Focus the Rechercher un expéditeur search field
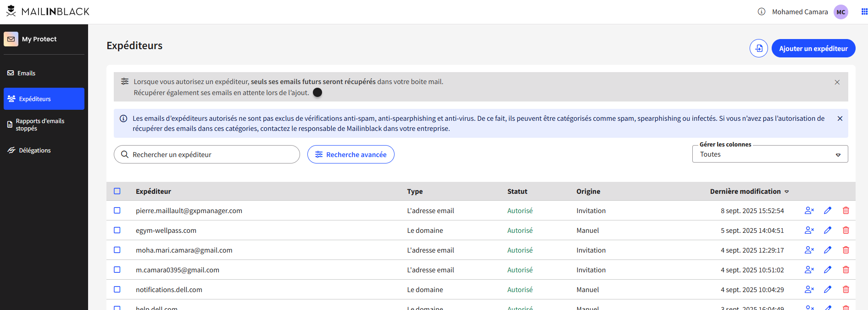The height and width of the screenshot is (310, 868). pos(211,154)
